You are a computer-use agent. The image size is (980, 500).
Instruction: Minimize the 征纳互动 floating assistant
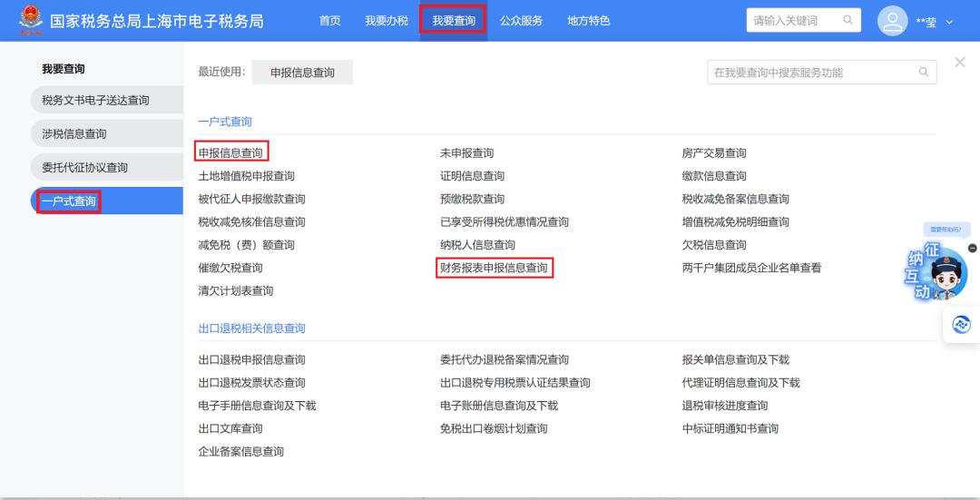973,248
